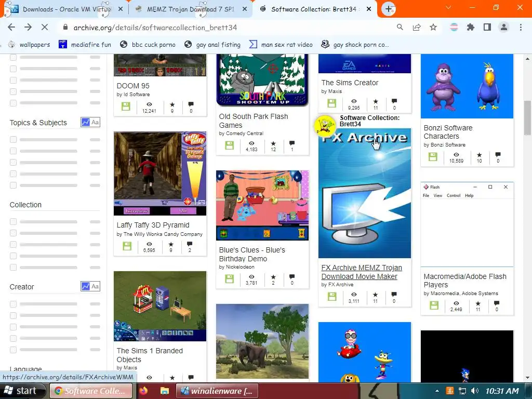The height and width of the screenshot is (399, 532).
Task: Click the reviews bubble under Old South Park Flash Games
Action: [x=292, y=143]
